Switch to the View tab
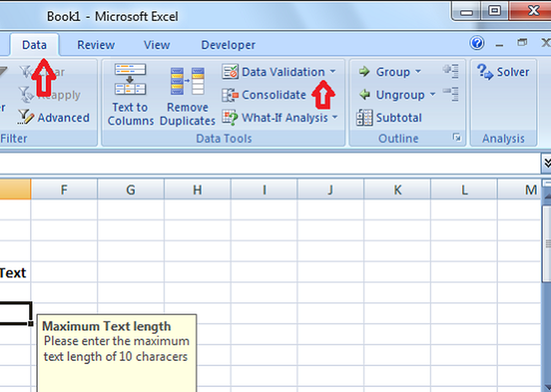The width and height of the screenshot is (551, 392). tap(156, 45)
